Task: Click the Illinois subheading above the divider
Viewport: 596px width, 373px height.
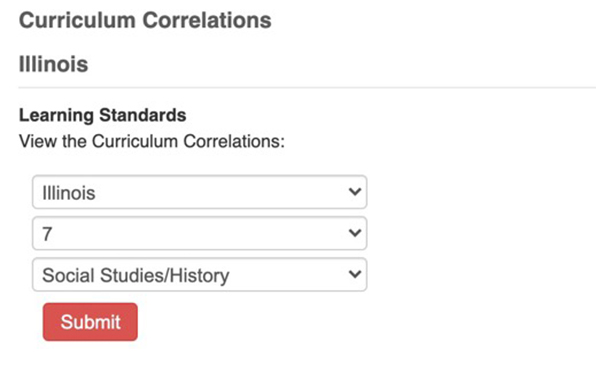Action: tap(54, 64)
